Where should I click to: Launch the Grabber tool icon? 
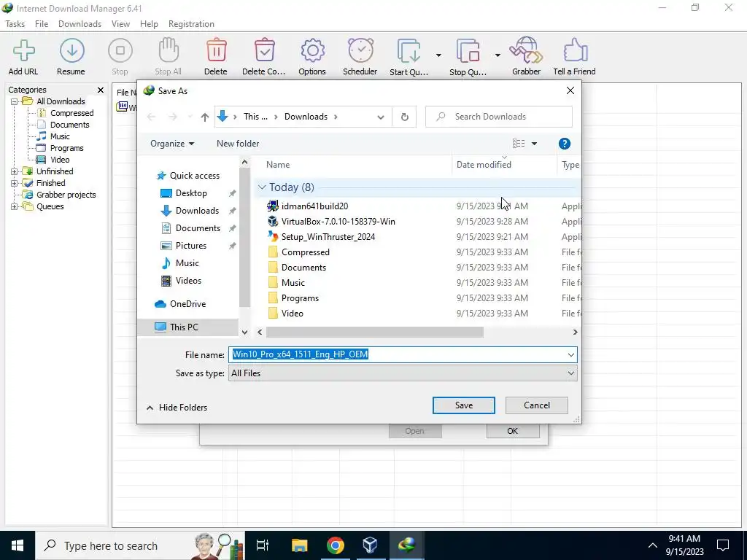(526, 51)
